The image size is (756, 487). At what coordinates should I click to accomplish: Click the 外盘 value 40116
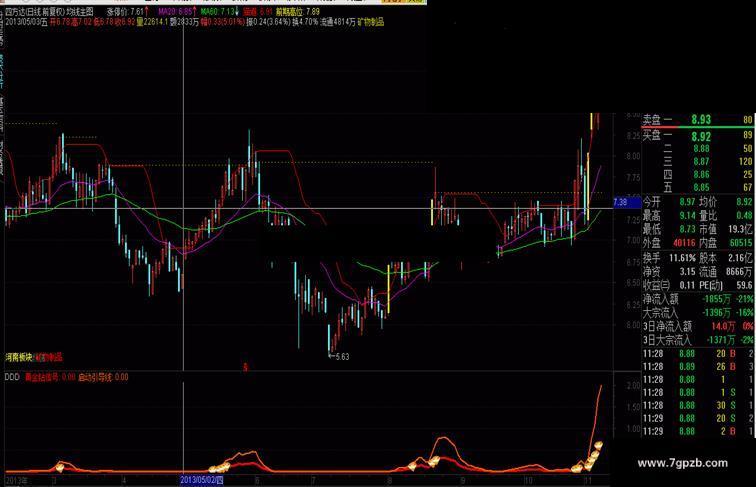[x=684, y=243]
